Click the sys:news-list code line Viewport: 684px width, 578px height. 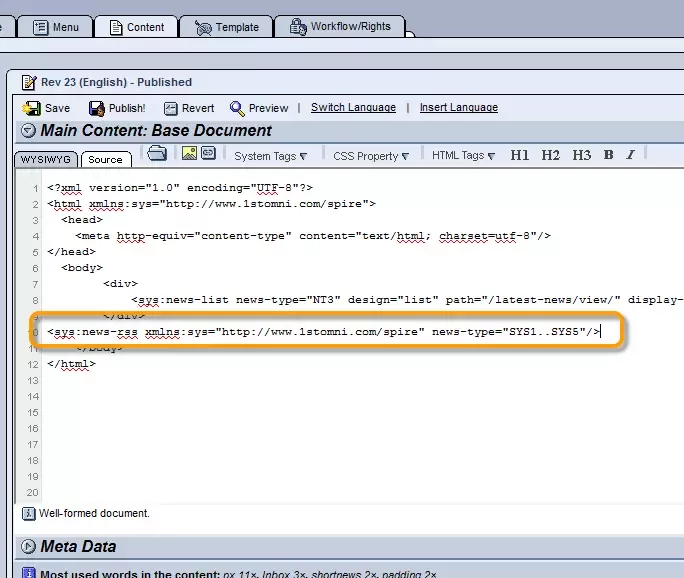[x=407, y=300]
